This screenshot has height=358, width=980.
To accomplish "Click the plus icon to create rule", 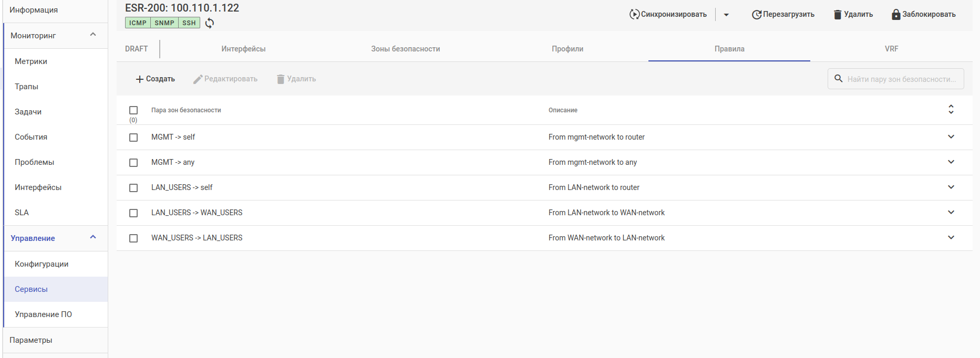I will point(140,79).
